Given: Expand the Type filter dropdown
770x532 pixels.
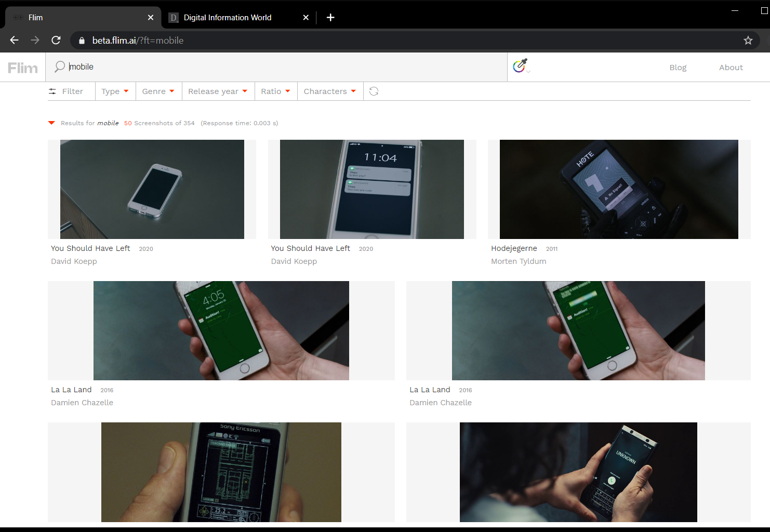Looking at the screenshot, I should click(115, 91).
